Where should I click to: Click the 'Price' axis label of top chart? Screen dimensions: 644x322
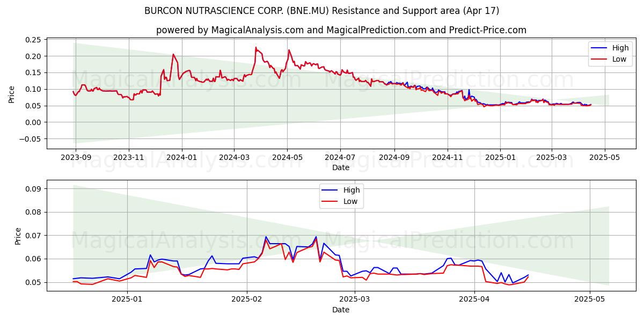click(x=12, y=93)
